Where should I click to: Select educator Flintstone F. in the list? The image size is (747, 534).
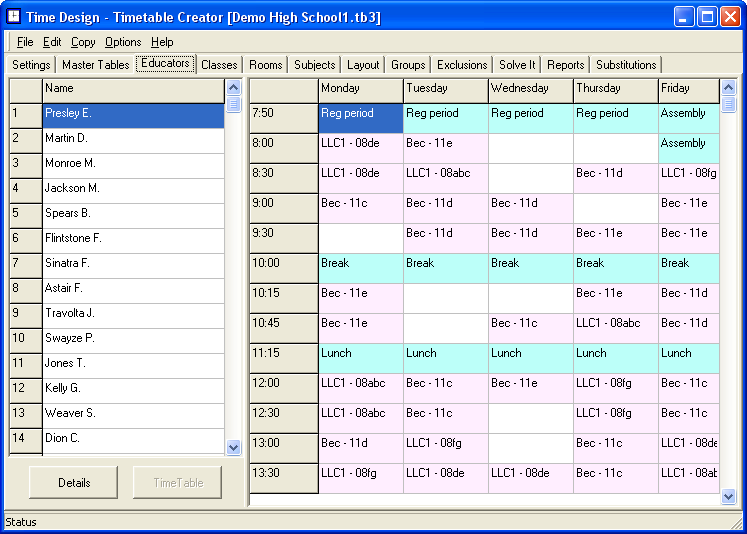tap(133, 238)
